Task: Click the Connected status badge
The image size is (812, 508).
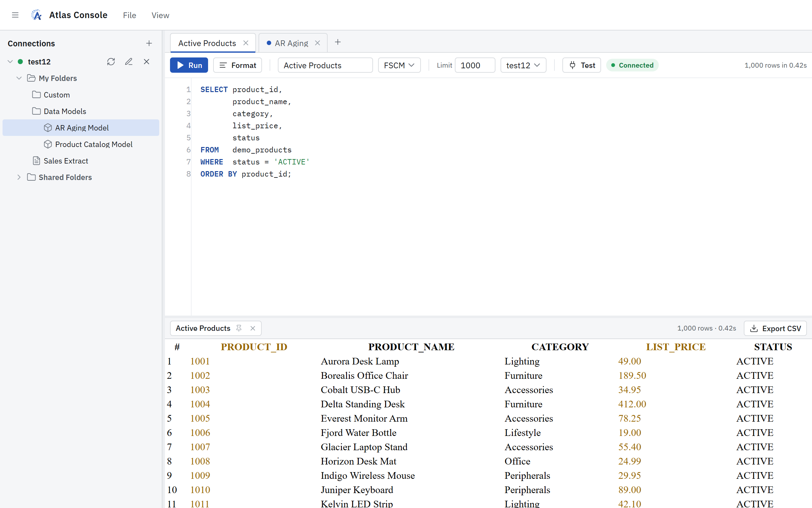Action: click(632, 65)
